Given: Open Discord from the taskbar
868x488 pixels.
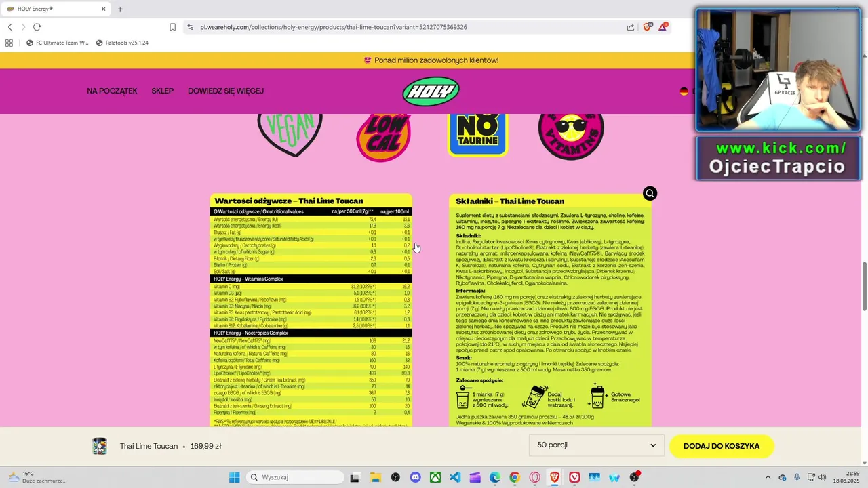Looking at the screenshot, I should [415, 477].
